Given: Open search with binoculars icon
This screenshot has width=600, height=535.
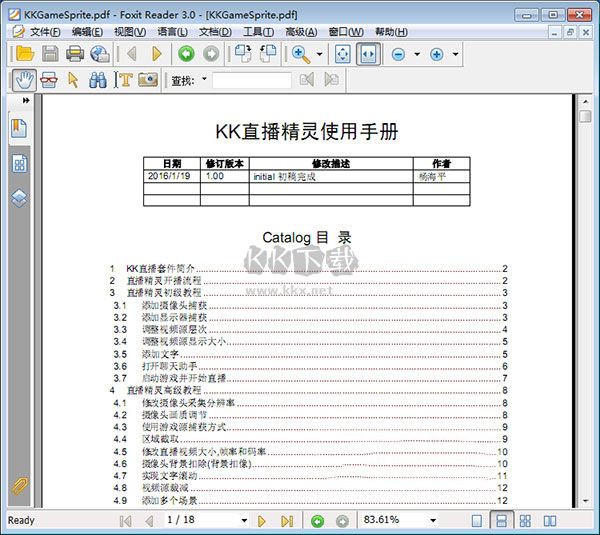Looking at the screenshot, I should click(98, 80).
